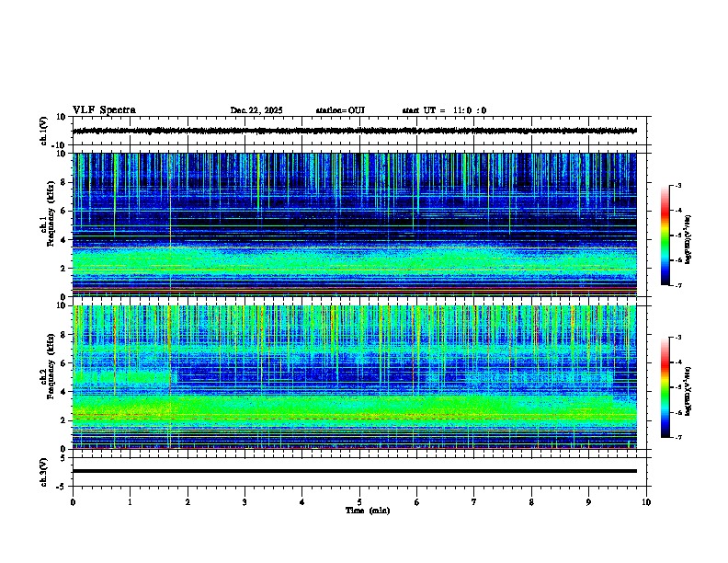Click the 'start UT = 11:0 :0' text
This screenshot has width=728, height=563.
[444, 110]
